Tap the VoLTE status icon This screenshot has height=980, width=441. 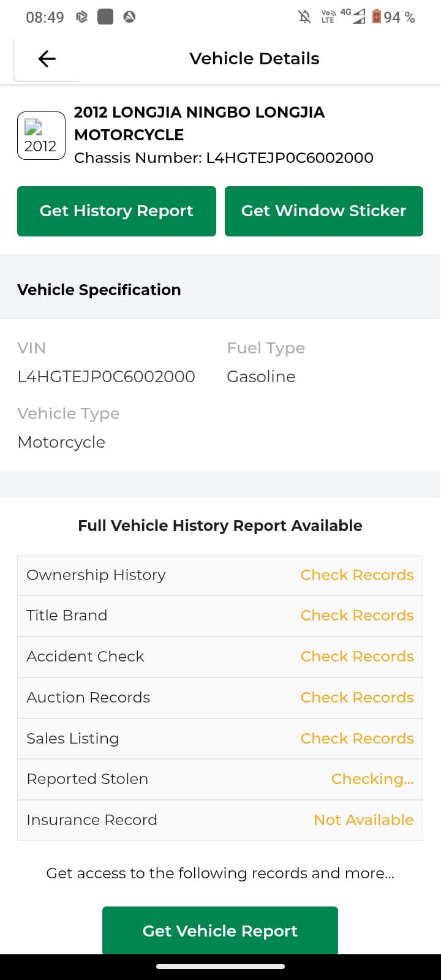tap(328, 17)
